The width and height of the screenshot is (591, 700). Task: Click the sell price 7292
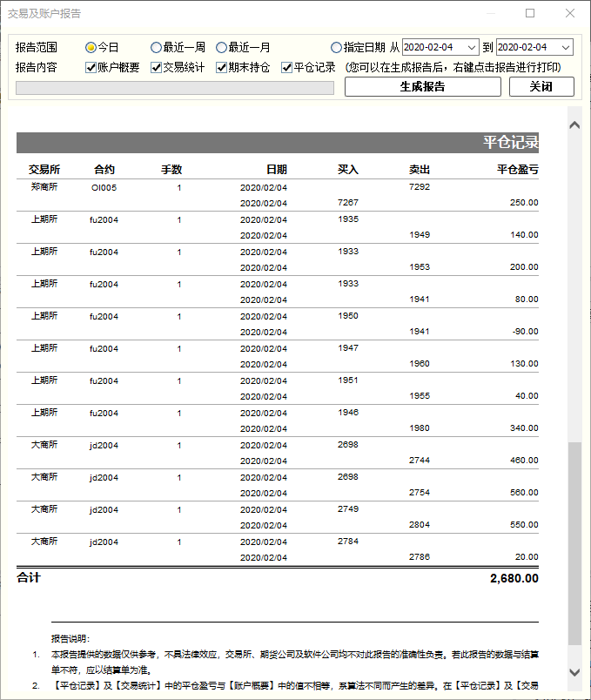tap(420, 187)
